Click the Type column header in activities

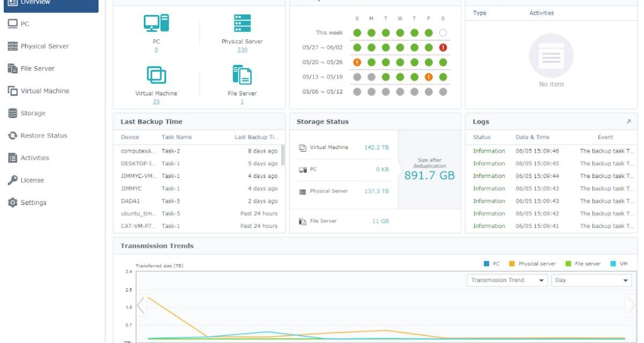tap(480, 13)
